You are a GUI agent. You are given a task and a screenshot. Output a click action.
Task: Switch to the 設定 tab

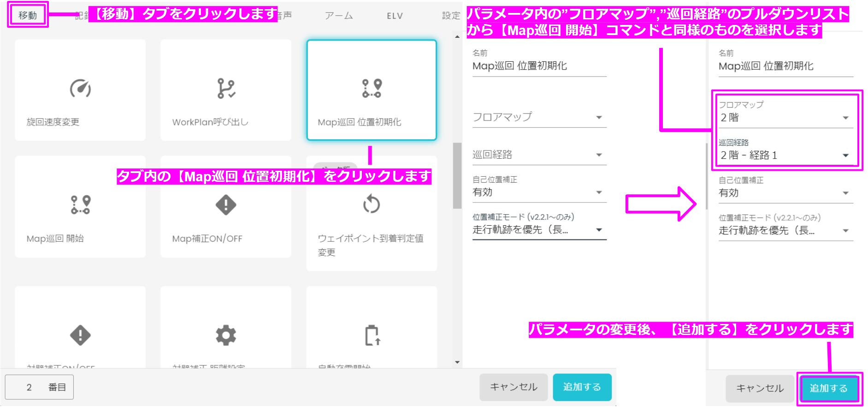click(x=451, y=16)
